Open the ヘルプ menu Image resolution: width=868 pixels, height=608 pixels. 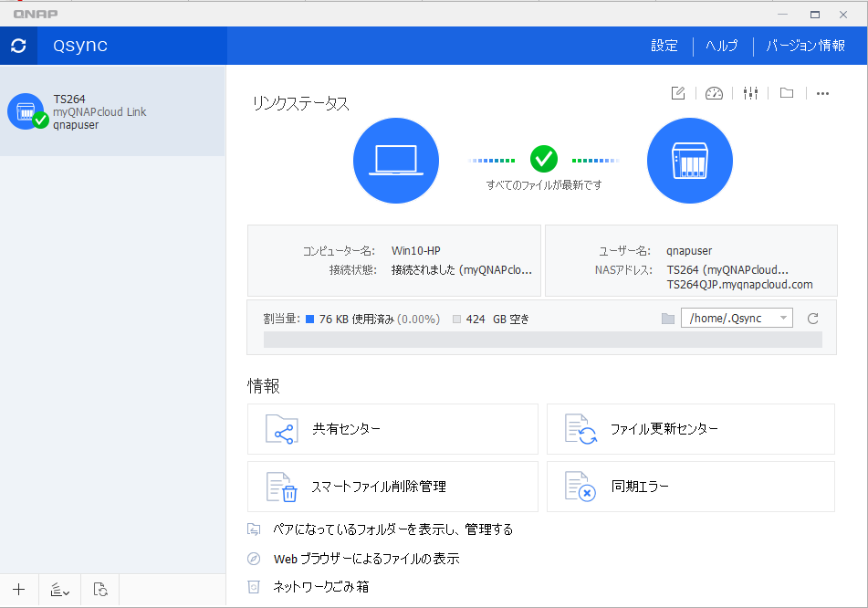pyautogui.click(x=722, y=46)
